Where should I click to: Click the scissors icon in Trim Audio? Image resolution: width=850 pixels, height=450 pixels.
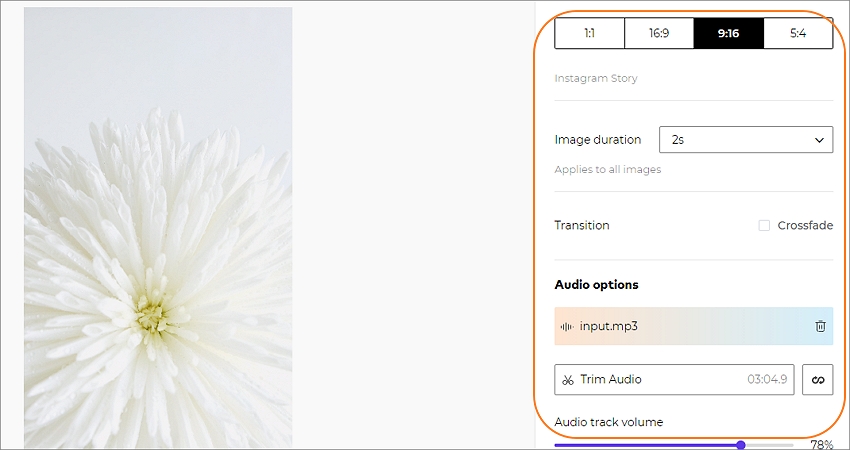pos(568,380)
